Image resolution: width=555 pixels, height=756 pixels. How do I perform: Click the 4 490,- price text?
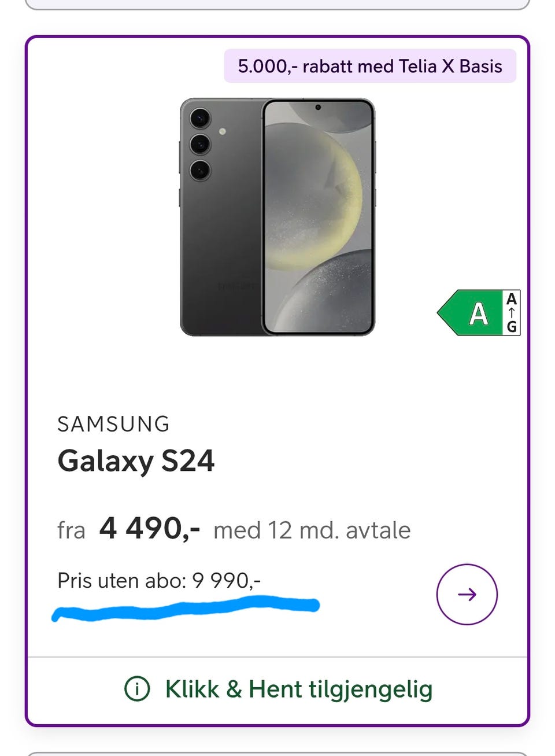coord(150,528)
